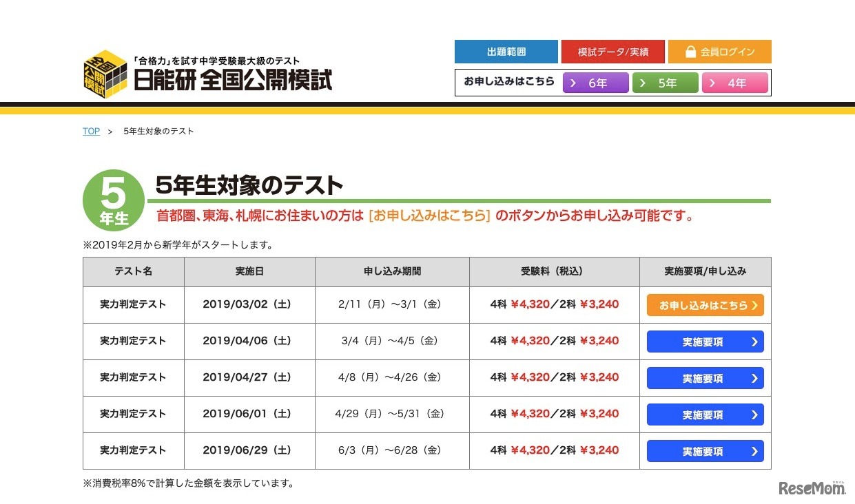
Task: Select the purple 6年 application button
Action: click(x=595, y=83)
